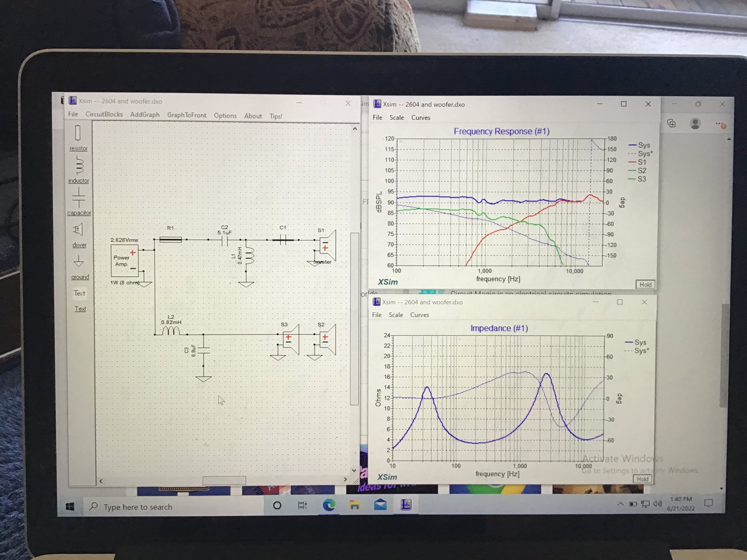747x560 pixels.
Task: Maximize the Impedance graph window
Action: pos(620,302)
